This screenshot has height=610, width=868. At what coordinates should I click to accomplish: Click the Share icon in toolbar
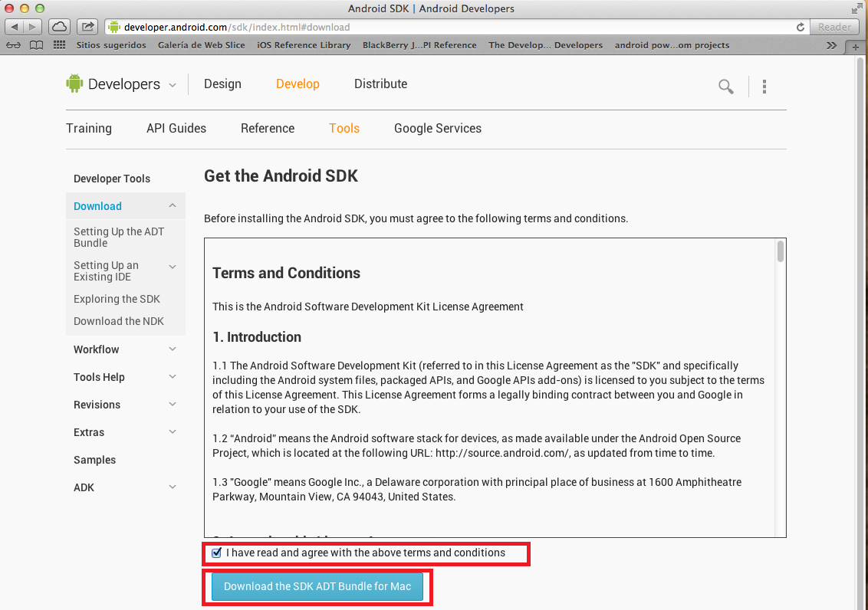[x=87, y=27]
